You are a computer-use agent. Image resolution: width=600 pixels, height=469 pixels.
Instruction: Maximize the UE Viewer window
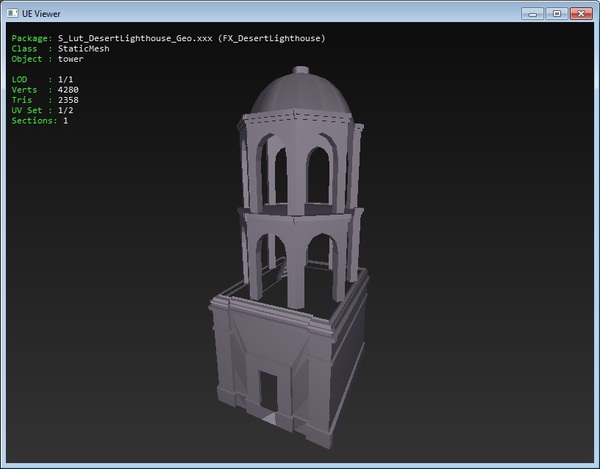point(555,13)
